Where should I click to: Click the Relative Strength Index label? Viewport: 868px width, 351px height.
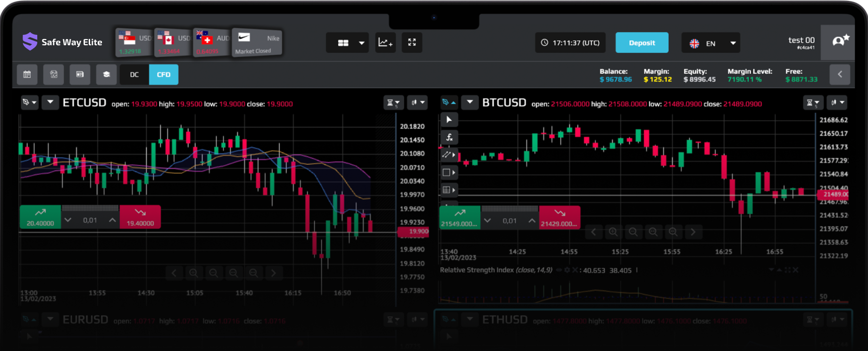496,270
